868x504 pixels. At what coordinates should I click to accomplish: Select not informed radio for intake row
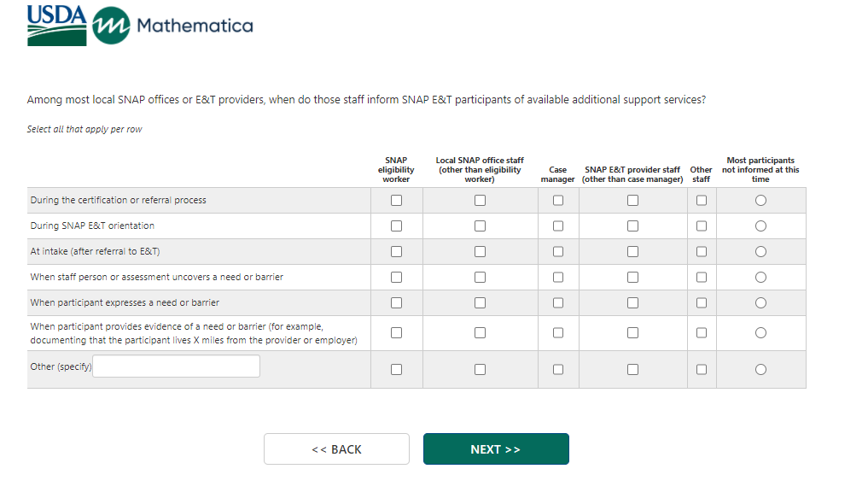(x=760, y=252)
